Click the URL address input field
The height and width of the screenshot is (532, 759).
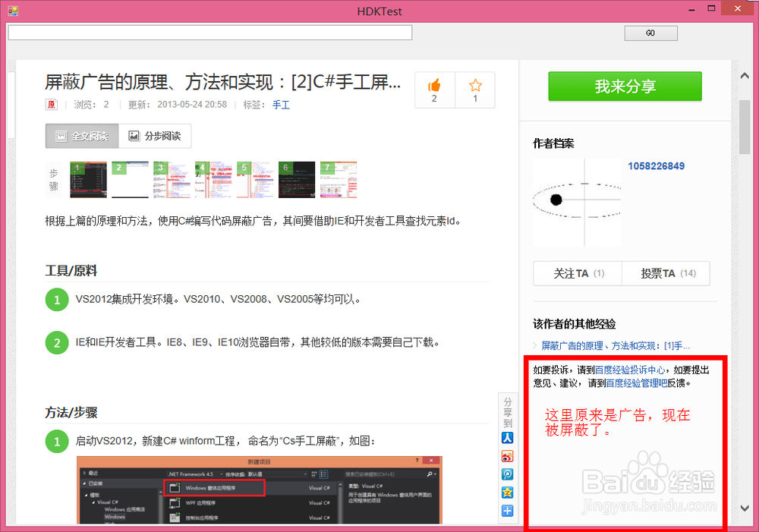point(210,33)
